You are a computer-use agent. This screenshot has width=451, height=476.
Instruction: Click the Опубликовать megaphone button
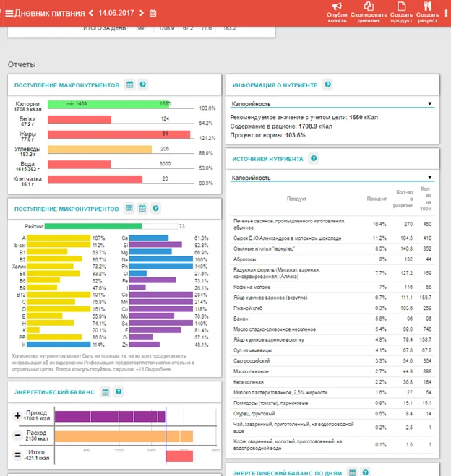337,11
